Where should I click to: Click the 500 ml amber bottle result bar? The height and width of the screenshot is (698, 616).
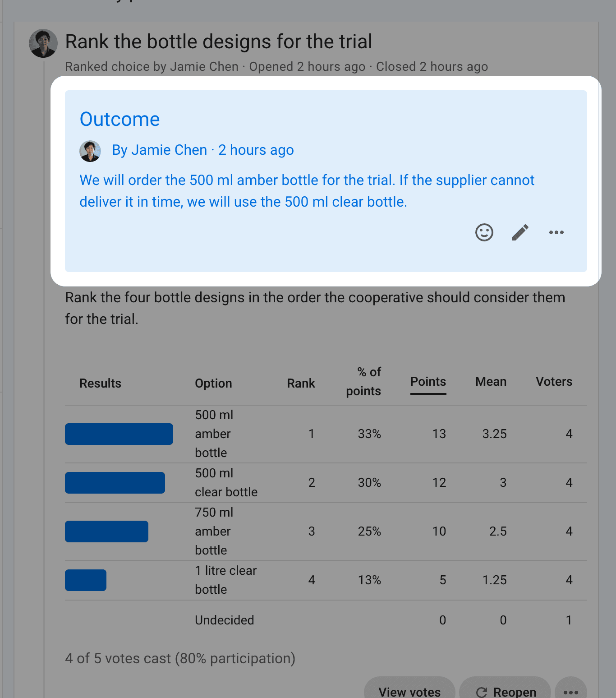119,434
